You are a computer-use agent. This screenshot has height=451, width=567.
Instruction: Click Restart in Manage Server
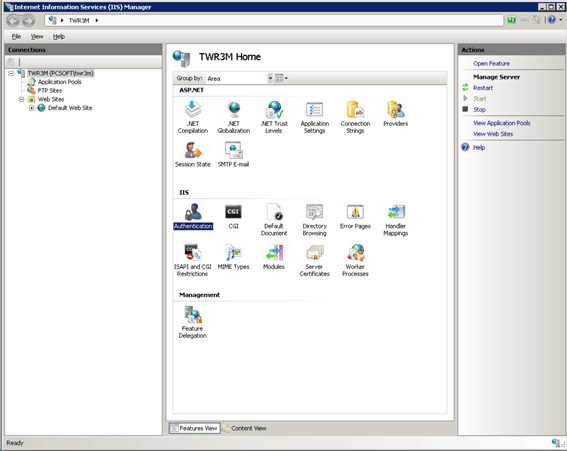pos(483,88)
